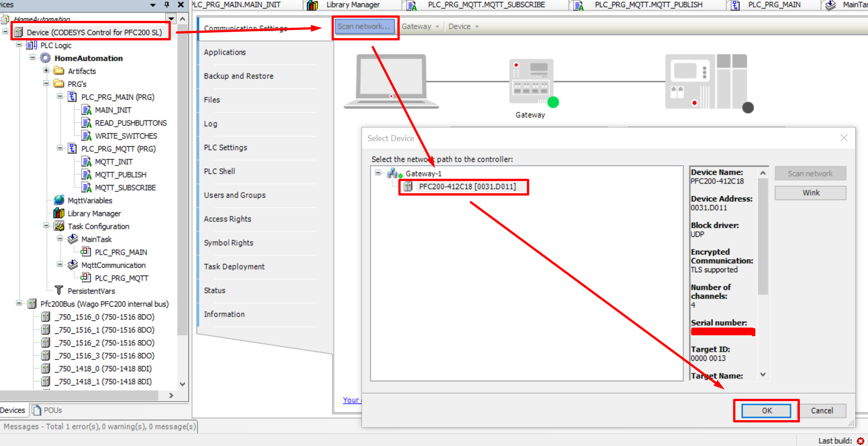The width and height of the screenshot is (868, 446).
Task: Click the PersistentVars icon
Action: [59, 290]
